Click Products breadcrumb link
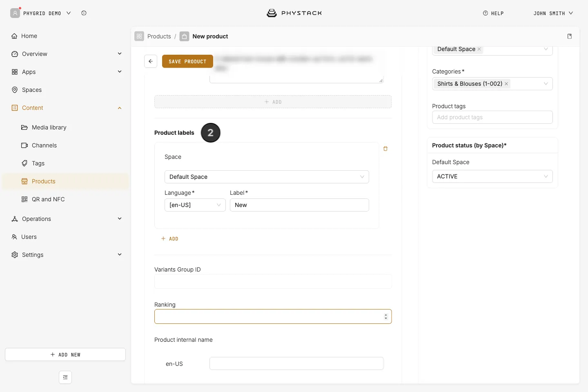 [159, 36]
